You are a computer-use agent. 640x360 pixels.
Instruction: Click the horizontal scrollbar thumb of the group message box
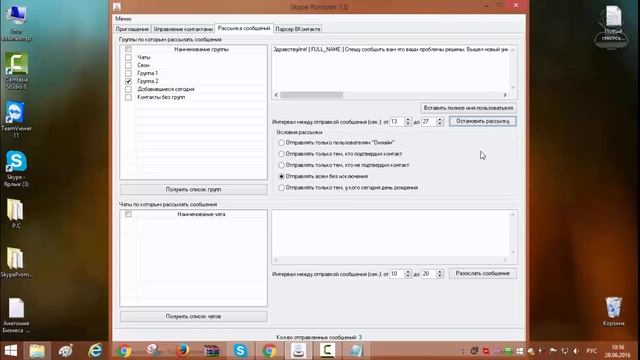311,95
